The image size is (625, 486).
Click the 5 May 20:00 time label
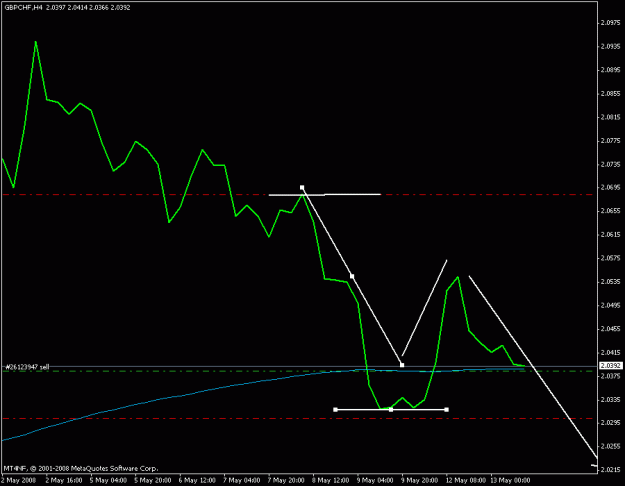click(153, 480)
